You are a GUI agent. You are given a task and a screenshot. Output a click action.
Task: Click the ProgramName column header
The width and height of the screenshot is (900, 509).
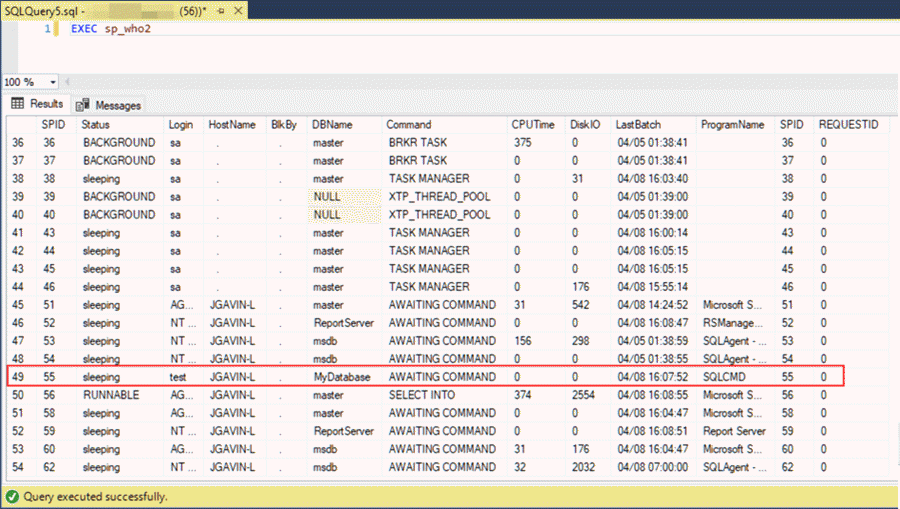[x=735, y=125]
